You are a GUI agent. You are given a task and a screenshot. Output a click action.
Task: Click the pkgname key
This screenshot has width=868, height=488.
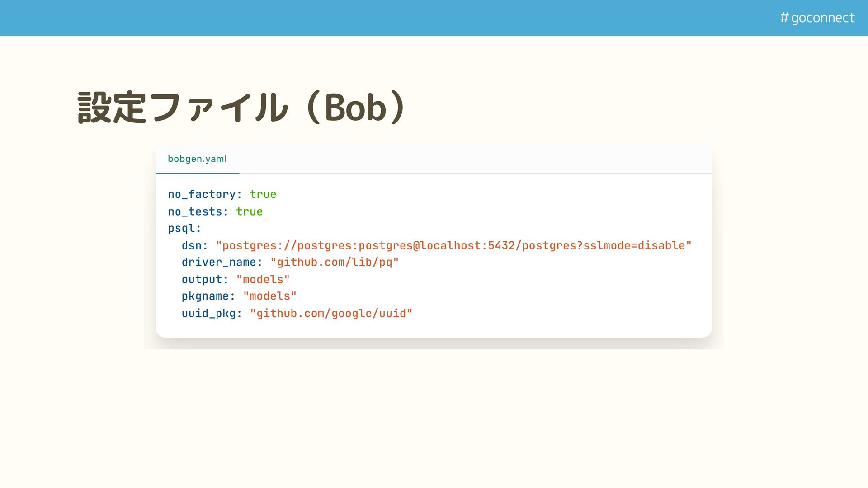point(205,296)
